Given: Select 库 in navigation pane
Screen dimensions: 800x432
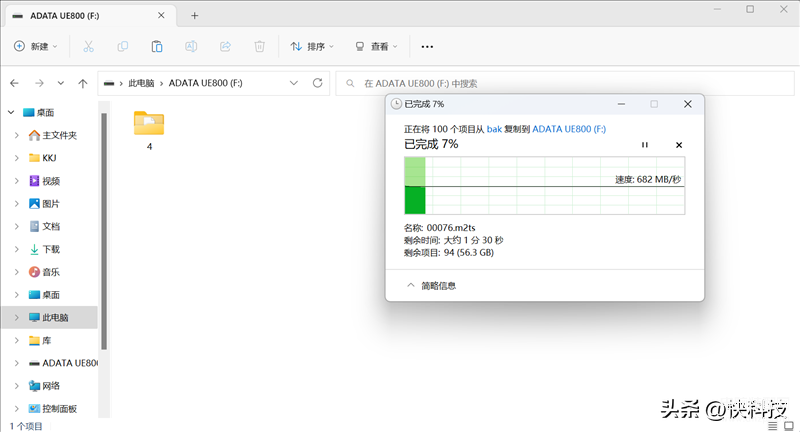Looking at the screenshot, I should [x=40, y=340].
